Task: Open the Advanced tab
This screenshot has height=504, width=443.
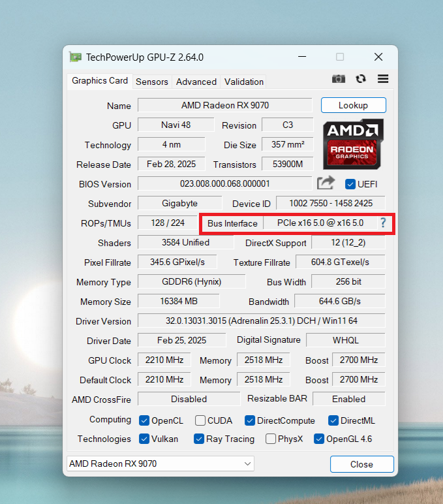Action: pos(196,82)
